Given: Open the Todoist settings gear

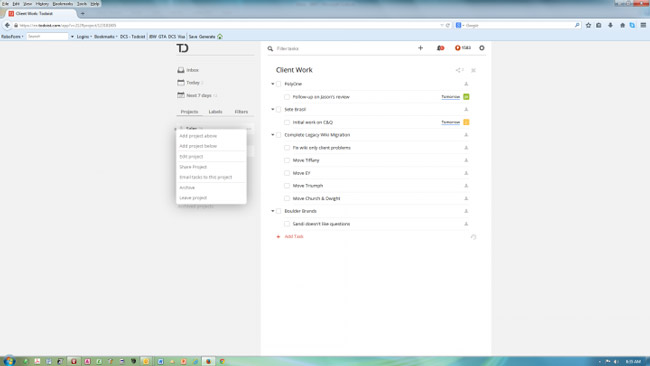Looking at the screenshot, I should click(x=482, y=48).
